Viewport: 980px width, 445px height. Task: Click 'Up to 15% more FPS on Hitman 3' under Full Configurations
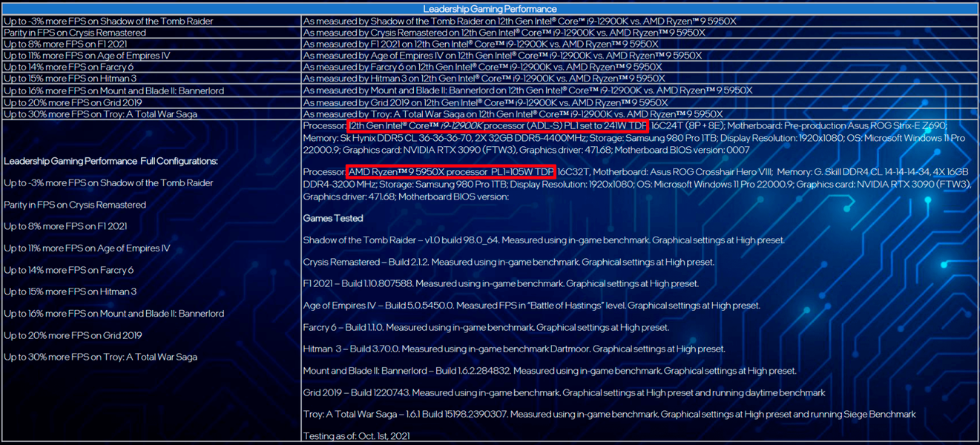70,291
